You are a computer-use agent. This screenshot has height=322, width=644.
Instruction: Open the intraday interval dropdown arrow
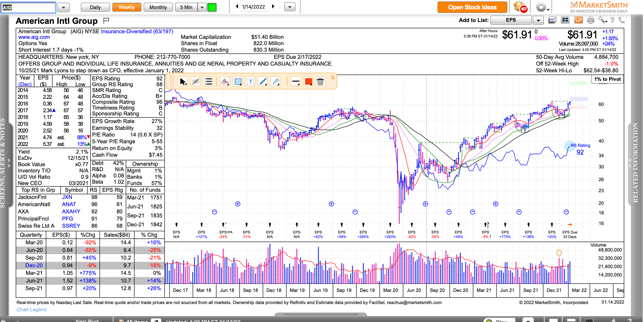pyautogui.click(x=202, y=7)
